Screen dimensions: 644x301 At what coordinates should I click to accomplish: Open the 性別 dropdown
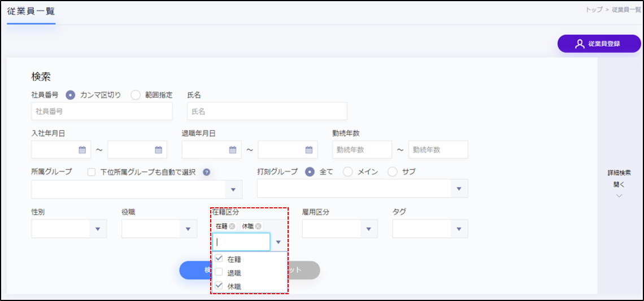pos(98,229)
